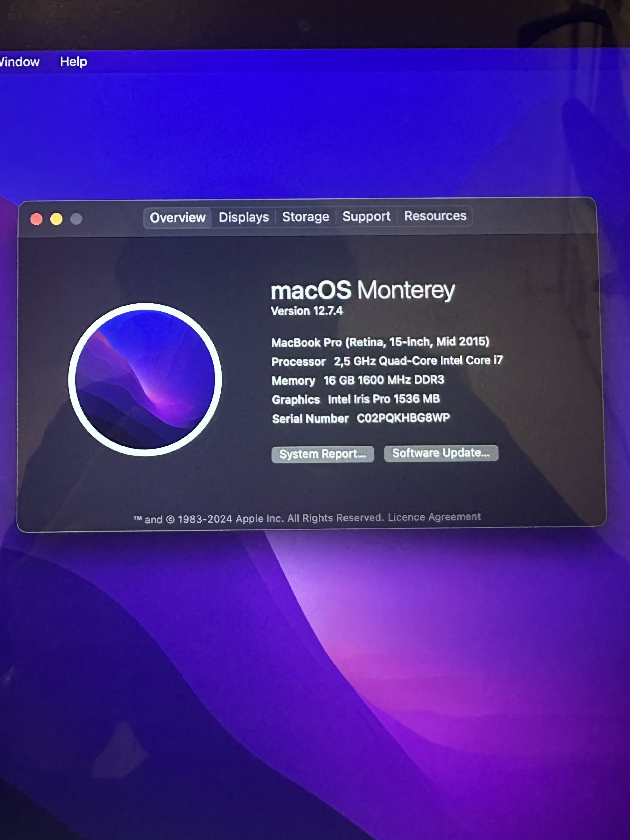
Task: Launch Software Update
Action: click(x=441, y=453)
